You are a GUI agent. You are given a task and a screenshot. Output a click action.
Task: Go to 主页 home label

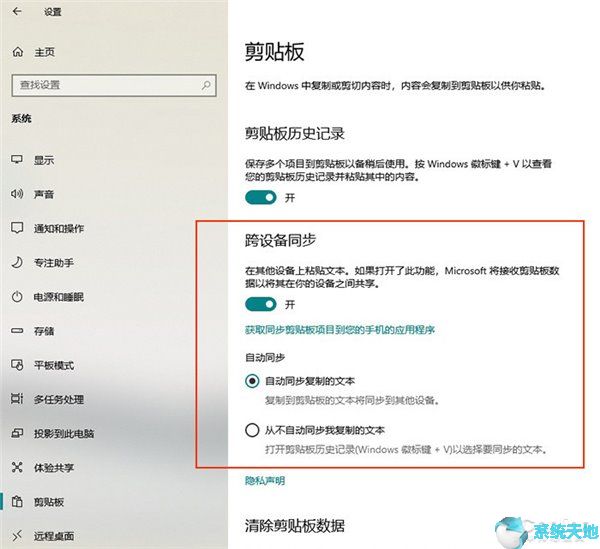click(x=44, y=52)
